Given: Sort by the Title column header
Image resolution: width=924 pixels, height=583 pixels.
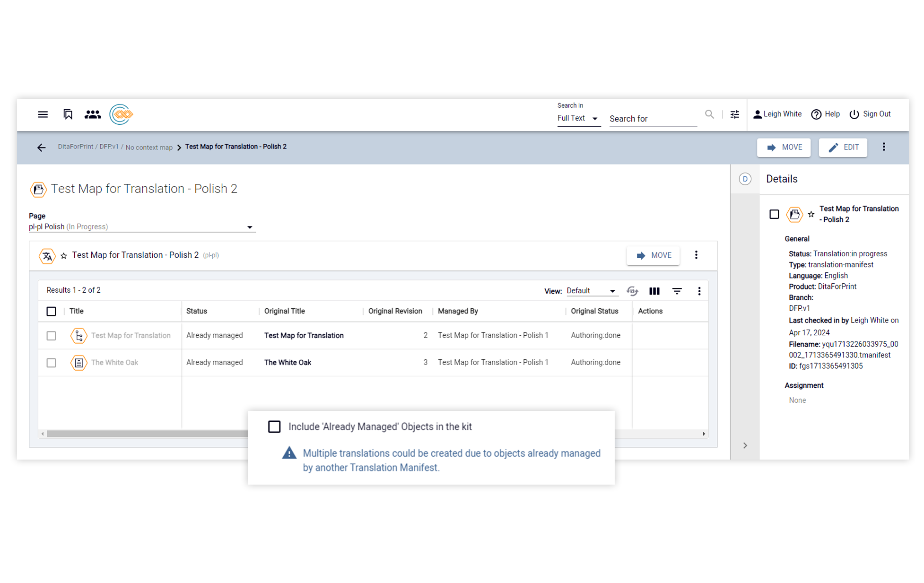Looking at the screenshot, I should [76, 311].
